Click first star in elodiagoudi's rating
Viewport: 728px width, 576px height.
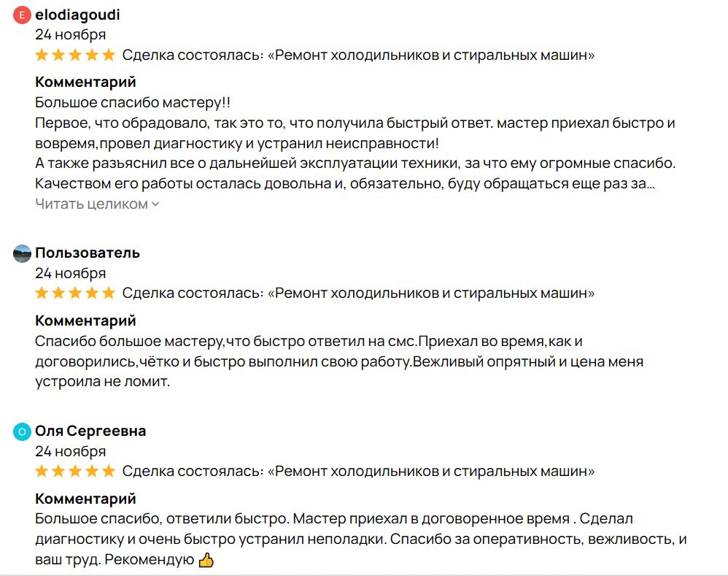coord(42,55)
